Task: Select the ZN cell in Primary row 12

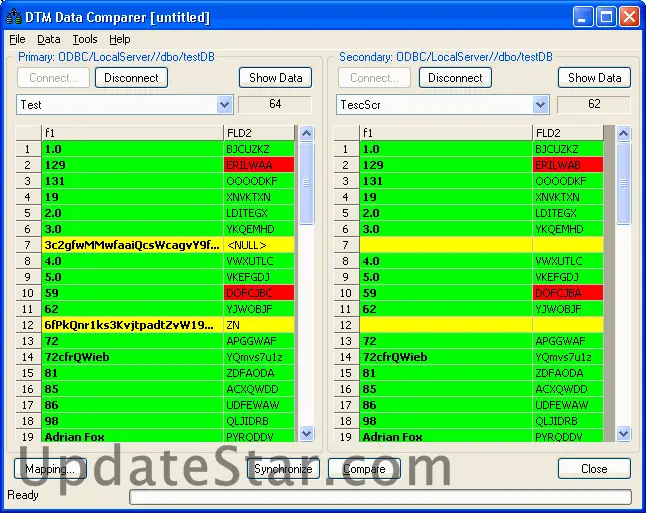Action: pos(259,325)
